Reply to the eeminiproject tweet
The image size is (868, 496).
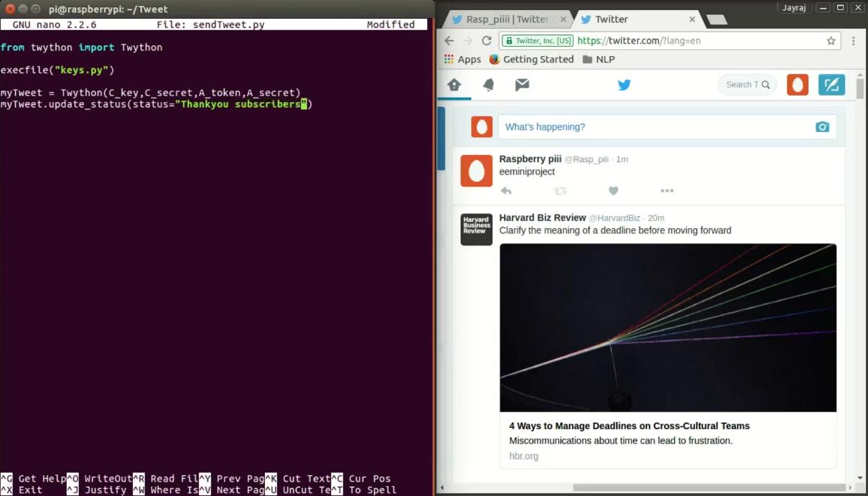coord(506,191)
